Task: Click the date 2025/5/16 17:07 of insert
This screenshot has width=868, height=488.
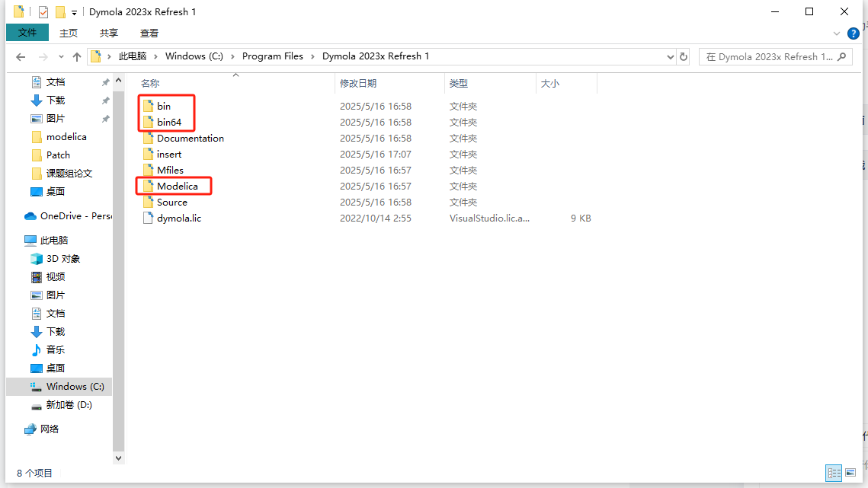Action: (376, 155)
